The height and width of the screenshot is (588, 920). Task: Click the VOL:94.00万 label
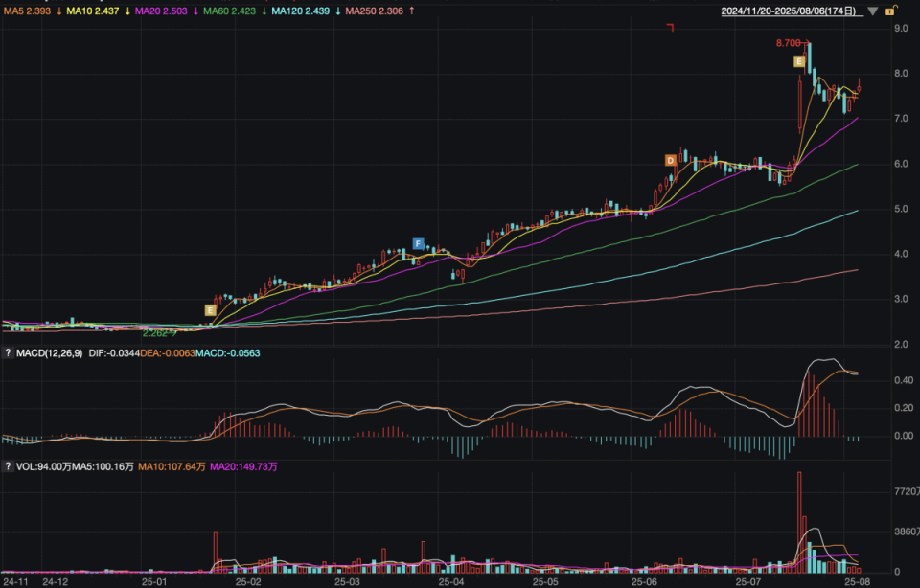(44, 466)
